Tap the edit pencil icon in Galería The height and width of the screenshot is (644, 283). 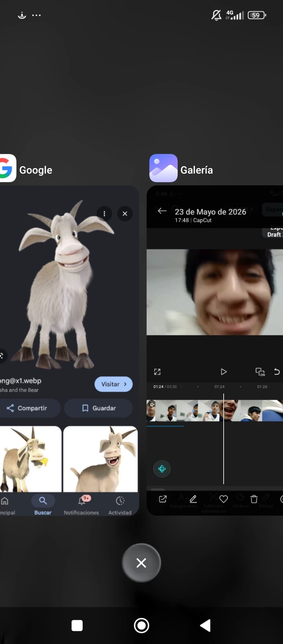(193, 499)
